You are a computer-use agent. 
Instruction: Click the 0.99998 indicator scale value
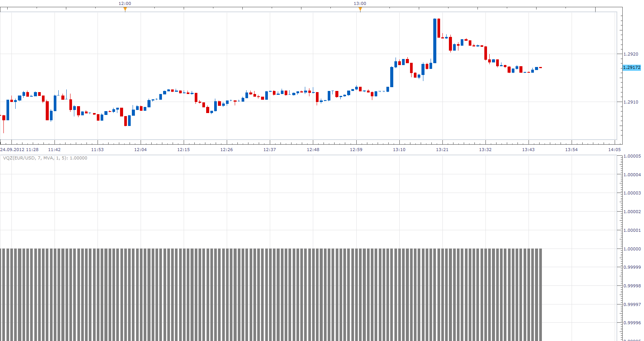[x=632, y=286]
